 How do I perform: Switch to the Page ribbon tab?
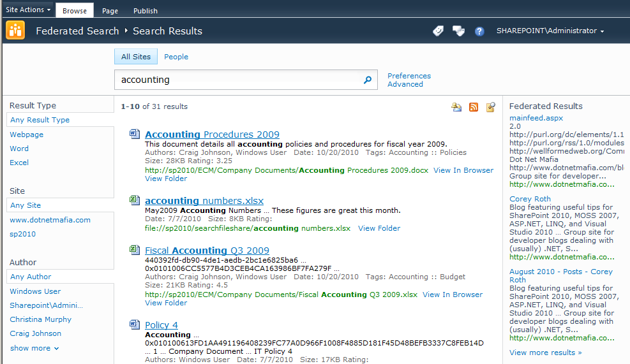coord(110,11)
